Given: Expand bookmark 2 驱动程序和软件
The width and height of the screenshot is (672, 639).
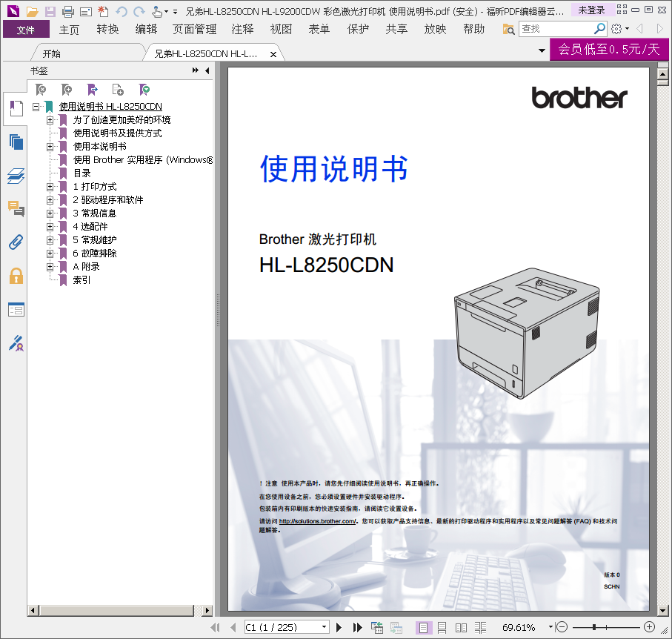Looking at the screenshot, I should click(50, 200).
